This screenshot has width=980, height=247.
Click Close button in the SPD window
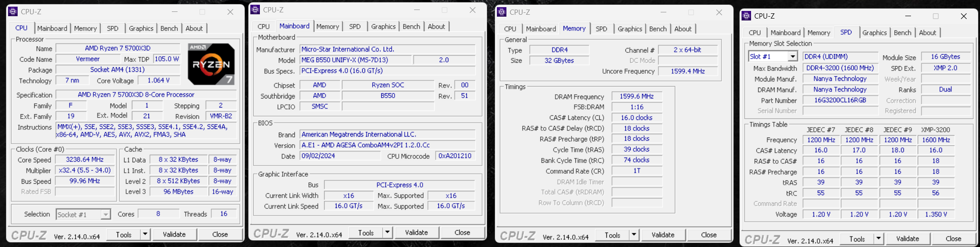tap(953, 238)
